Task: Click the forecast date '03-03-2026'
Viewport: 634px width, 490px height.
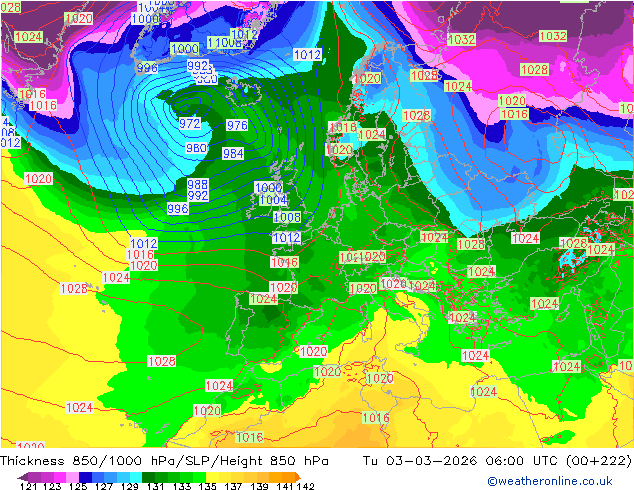Action: click(431, 461)
